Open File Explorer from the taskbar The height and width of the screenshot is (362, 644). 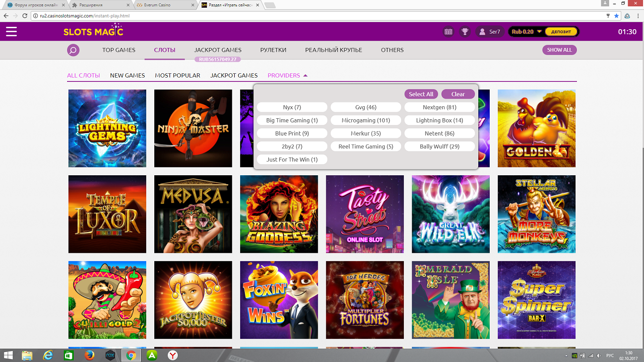(x=27, y=355)
